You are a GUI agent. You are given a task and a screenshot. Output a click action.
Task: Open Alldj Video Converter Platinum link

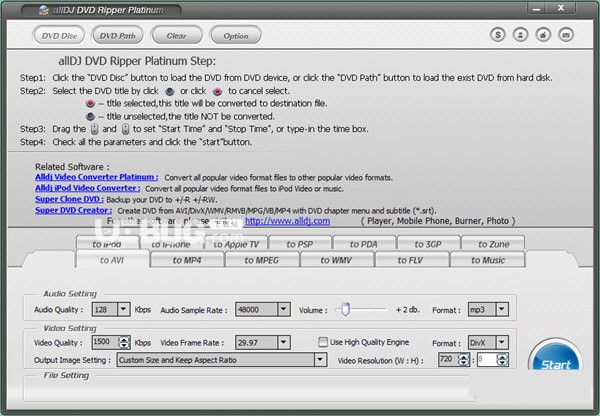(x=96, y=177)
